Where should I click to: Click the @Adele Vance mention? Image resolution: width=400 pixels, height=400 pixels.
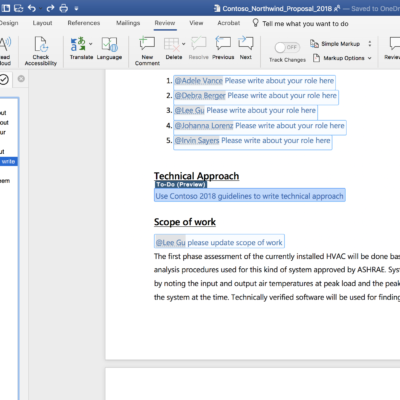point(199,81)
